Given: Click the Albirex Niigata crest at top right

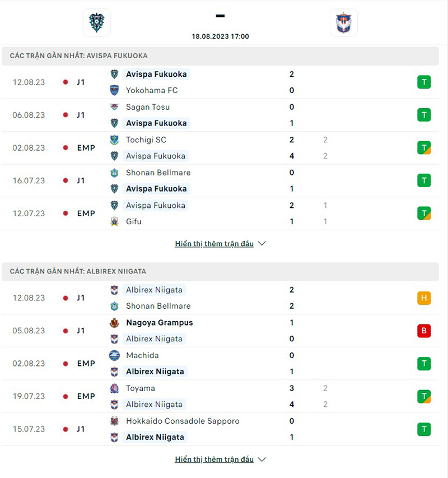Looking at the screenshot, I should [x=343, y=22].
